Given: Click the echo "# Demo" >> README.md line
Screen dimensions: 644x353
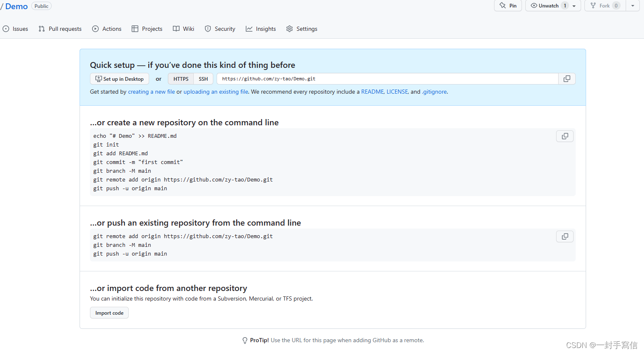Looking at the screenshot, I should pyautogui.click(x=135, y=136).
